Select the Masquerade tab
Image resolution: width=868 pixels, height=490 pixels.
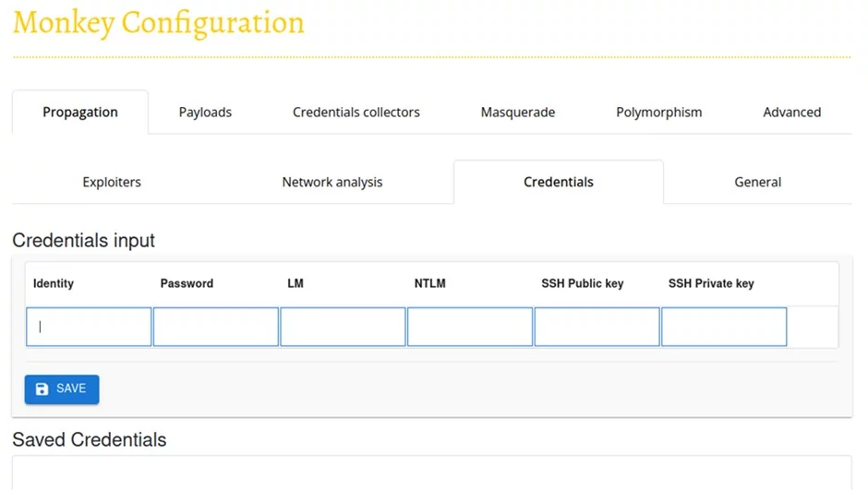[517, 113]
